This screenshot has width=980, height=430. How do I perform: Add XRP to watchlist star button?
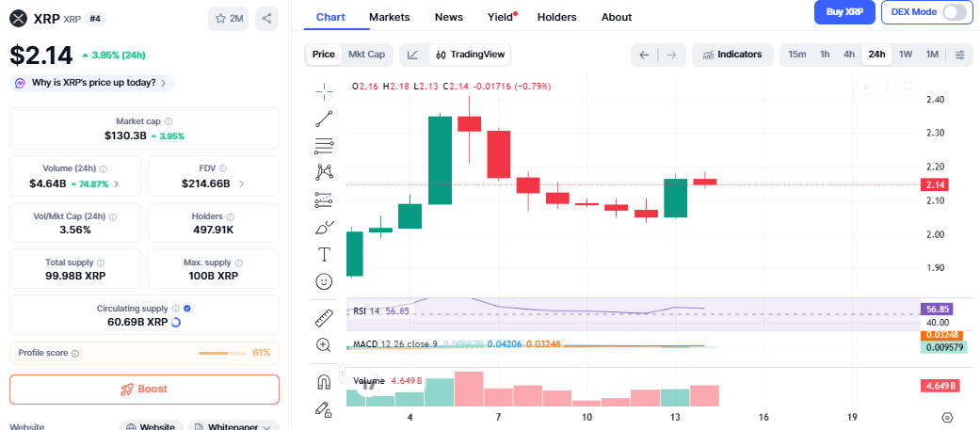228,19
